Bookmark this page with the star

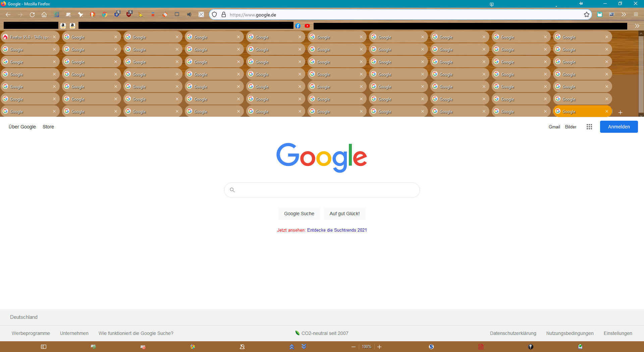[x=587, y=14]
